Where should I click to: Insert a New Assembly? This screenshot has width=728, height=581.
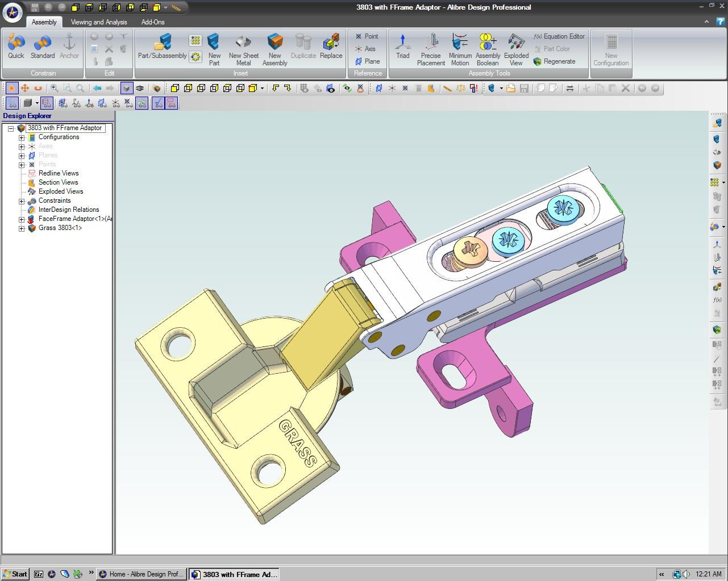click(x=275, y=49)
